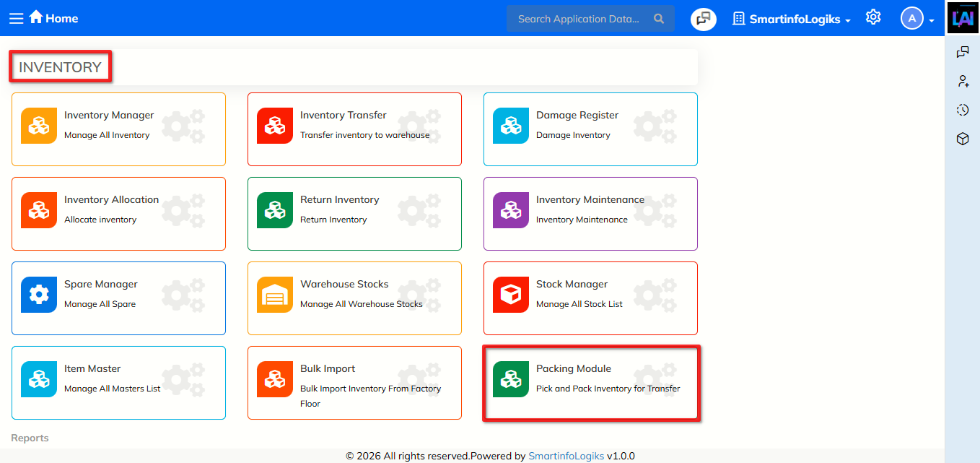The width and height of the screenshot is (980, 463).
Task: Click the LAI logo in top-right corner
Action: point(963,18)
